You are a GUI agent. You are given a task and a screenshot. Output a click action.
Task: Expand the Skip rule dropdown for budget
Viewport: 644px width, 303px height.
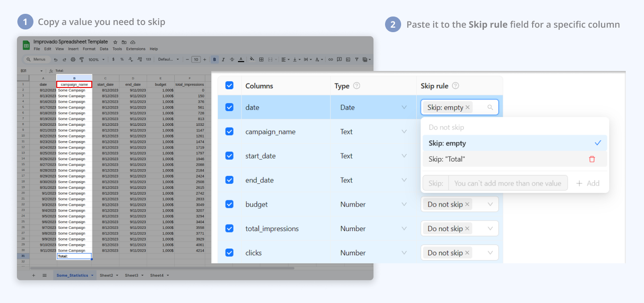click(x=490, y=204)
